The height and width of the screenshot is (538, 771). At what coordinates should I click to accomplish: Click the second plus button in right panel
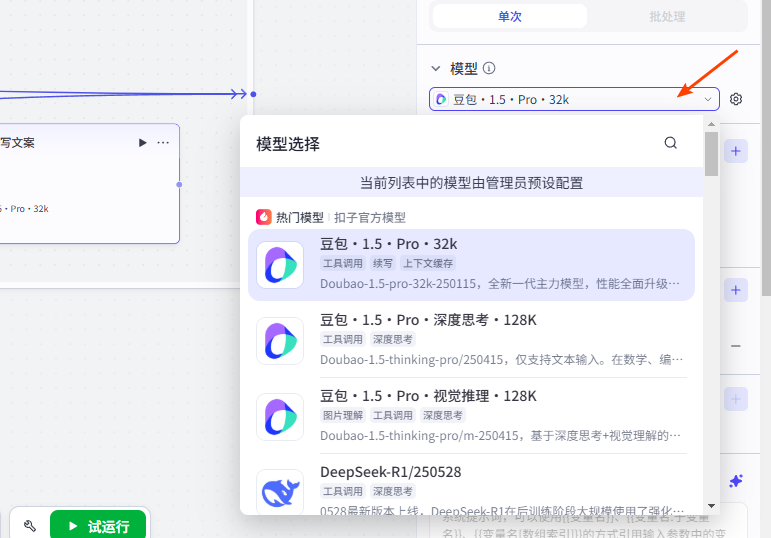click(x=736, y=290)
